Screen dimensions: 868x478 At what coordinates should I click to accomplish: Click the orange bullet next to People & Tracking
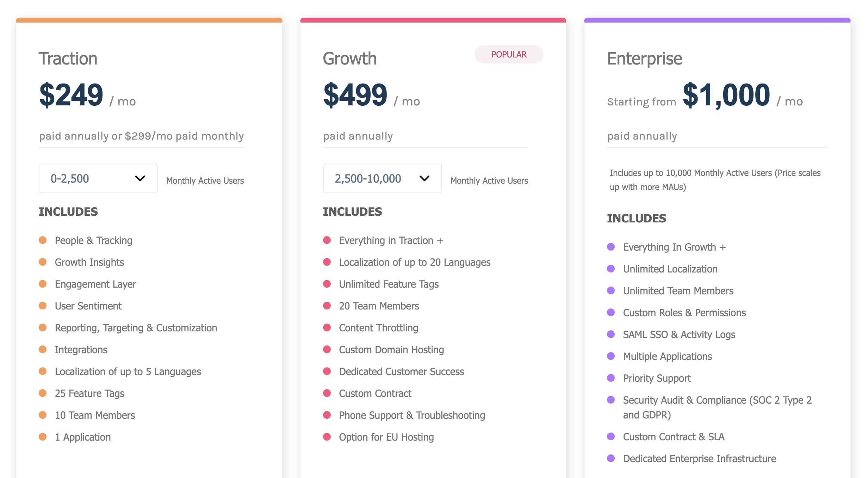[x=43, y=240]
